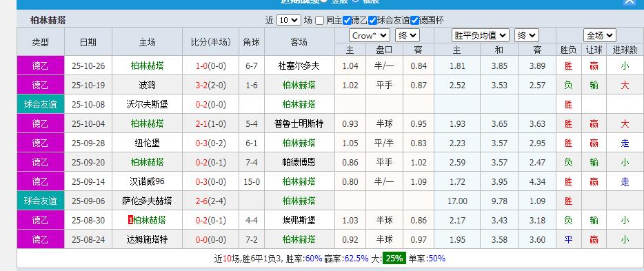Click the 类型 column header
This screenshot has width=644, height=271.
click(x=40, y=42)
